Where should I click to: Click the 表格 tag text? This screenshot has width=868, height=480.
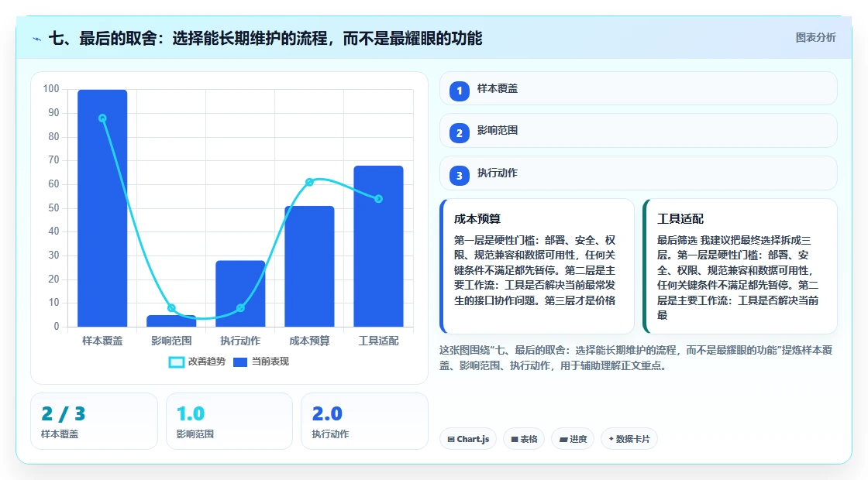pos(529,439)
